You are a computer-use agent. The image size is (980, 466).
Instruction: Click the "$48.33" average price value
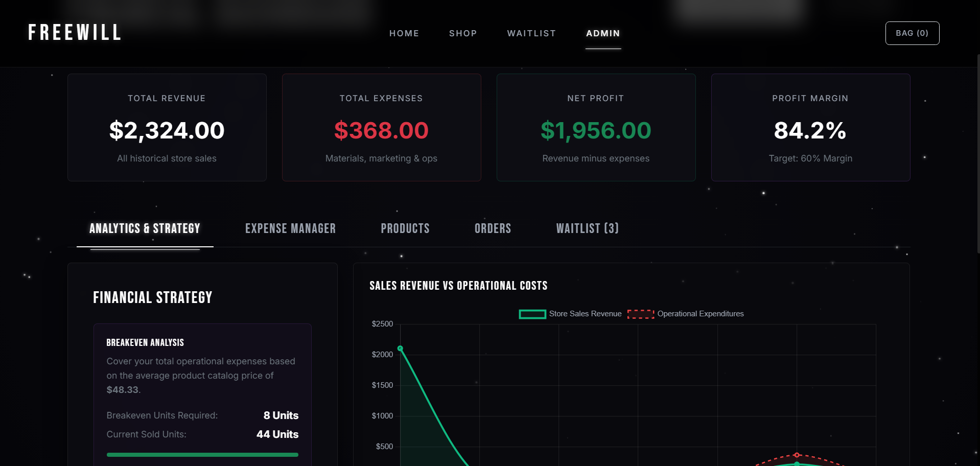pyautogui.click(x=123, y=390)
